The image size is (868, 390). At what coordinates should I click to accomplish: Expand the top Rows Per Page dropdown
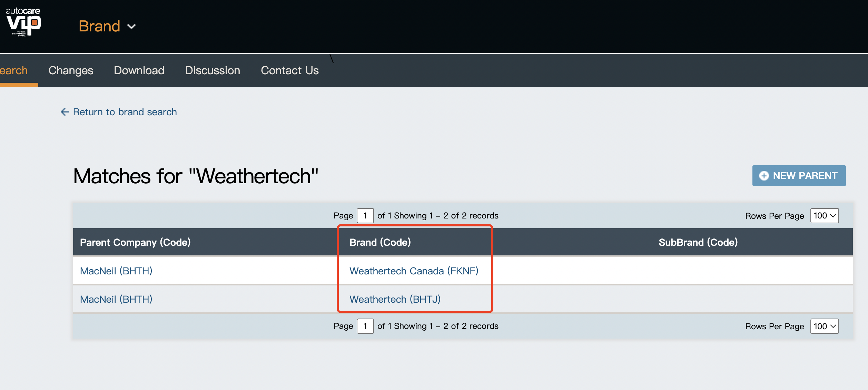(824, 216)
